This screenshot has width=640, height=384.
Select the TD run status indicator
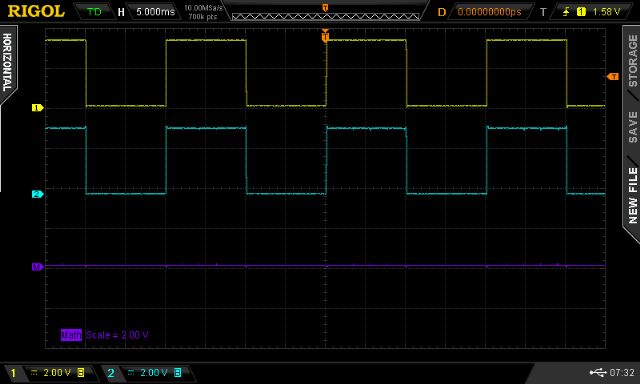pos(94,12)
